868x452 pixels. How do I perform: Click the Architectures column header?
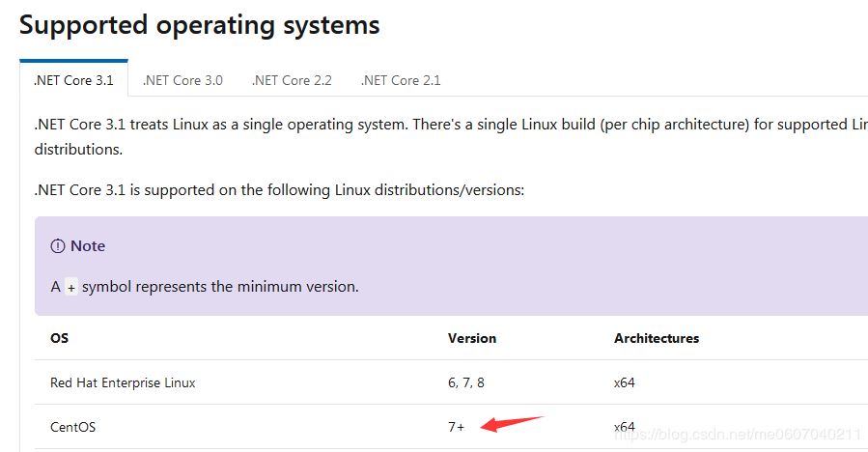click(x=657, y=338)
